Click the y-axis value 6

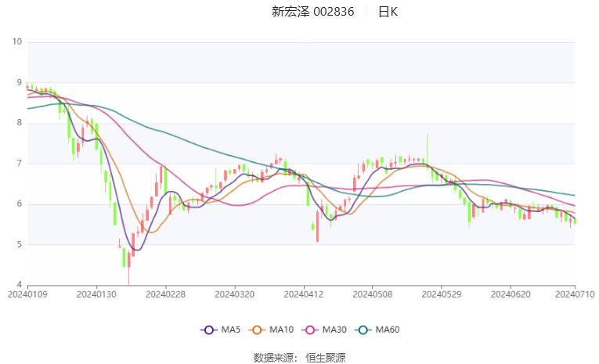tap(20, 204)
